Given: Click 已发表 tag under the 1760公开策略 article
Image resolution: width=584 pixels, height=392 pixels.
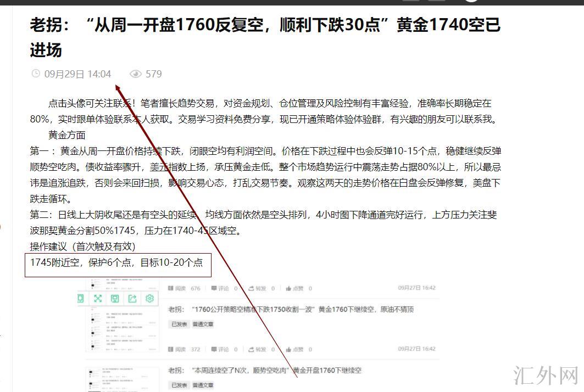Looking at the screenshot, I should (179, 324).
